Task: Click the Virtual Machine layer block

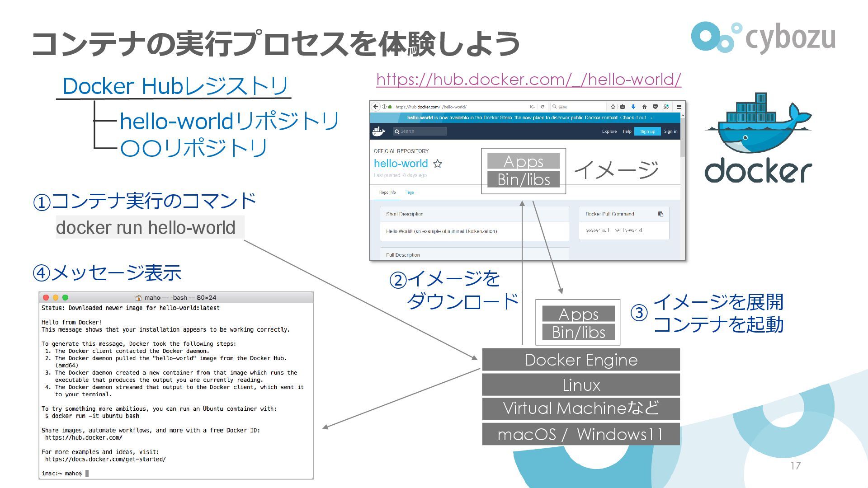Action: click(x=581, y=408)
